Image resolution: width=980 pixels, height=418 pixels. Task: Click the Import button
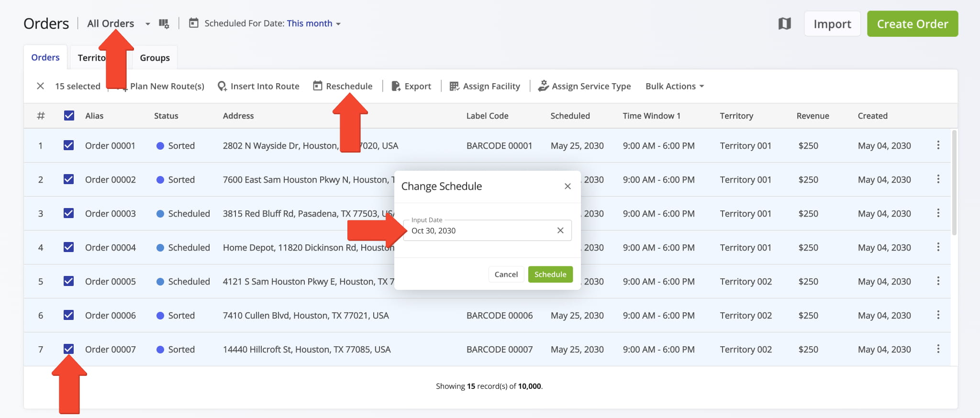[x=832, y=24]
